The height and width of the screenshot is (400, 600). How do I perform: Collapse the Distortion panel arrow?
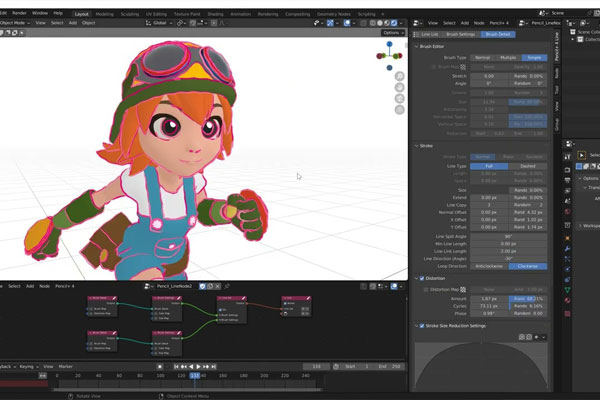click(x=416, y=278)
